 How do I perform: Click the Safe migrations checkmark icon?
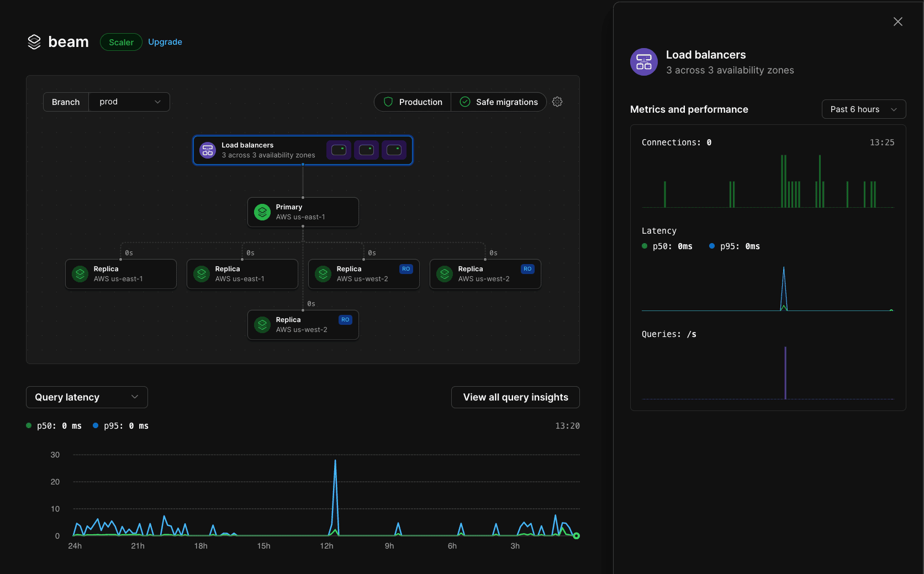465,102
